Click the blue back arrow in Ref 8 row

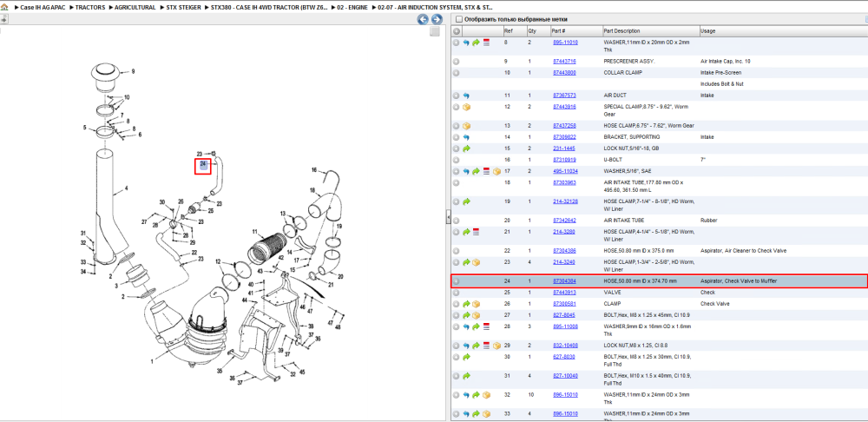point(466,42)
